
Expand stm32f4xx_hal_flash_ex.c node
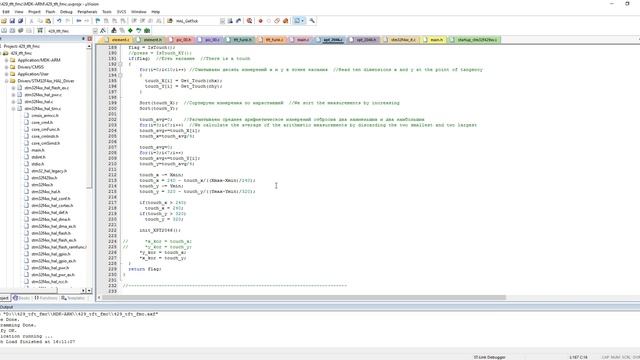point(13,88)
